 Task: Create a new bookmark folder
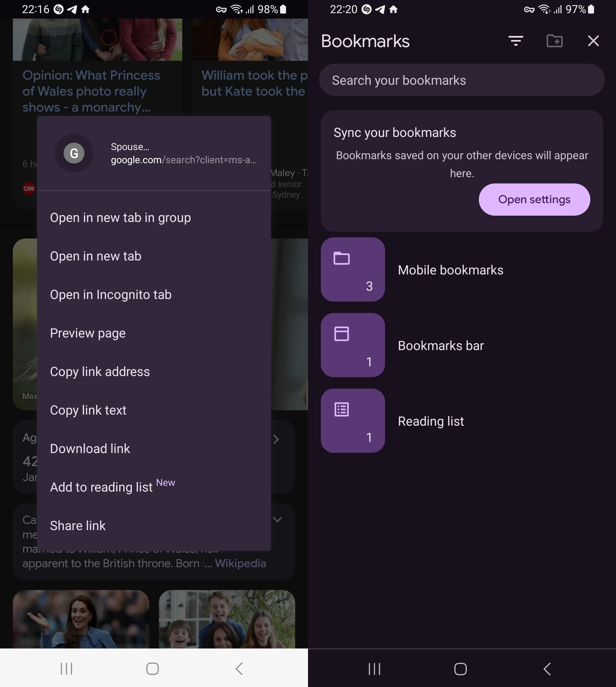555,41
